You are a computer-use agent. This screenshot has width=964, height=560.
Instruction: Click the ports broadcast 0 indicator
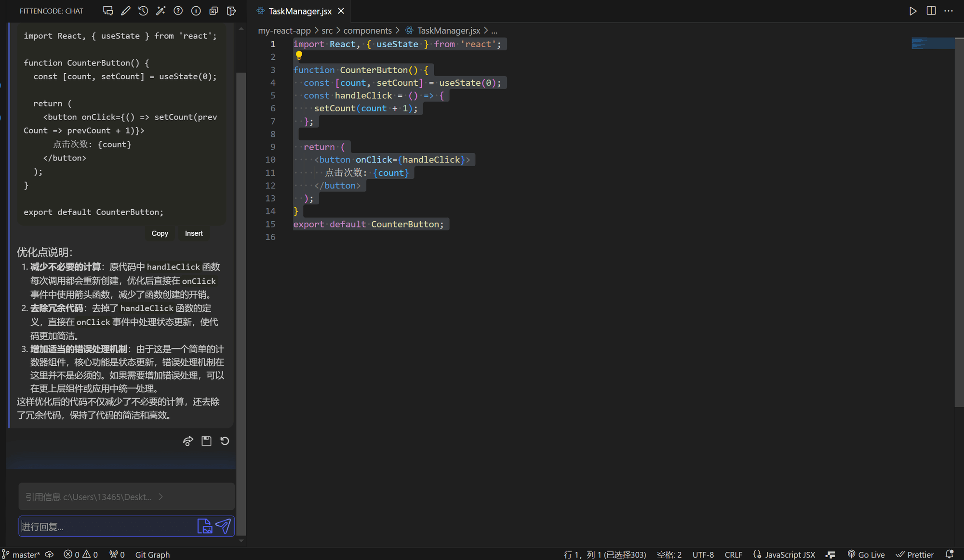(117, 555)
